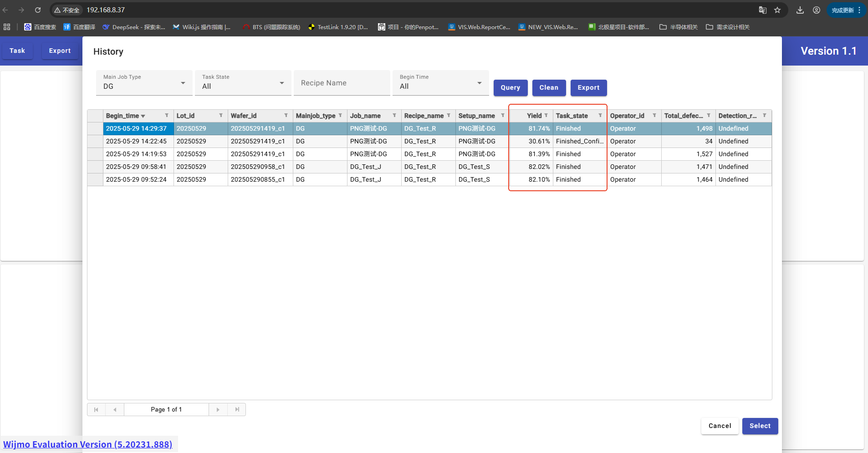Image resolution: width=868 pixels, height=453 pixels.
Task: Focus the Recipe Name input field
Action: pos(342,83)
